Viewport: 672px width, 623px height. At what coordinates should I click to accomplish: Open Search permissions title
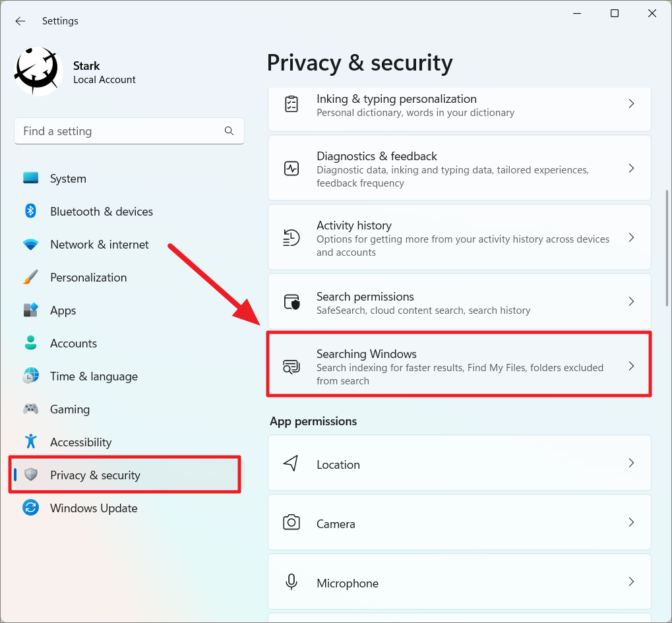tap(365, 297)
